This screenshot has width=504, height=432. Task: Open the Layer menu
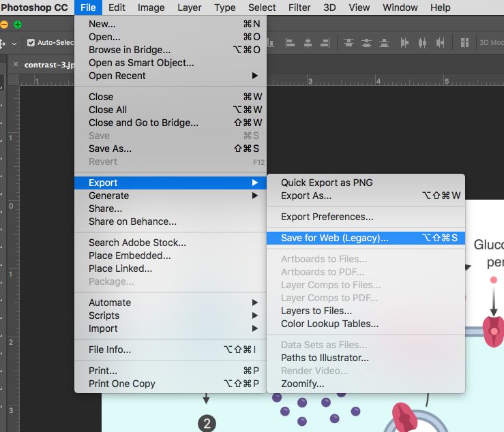coord(190,7)
